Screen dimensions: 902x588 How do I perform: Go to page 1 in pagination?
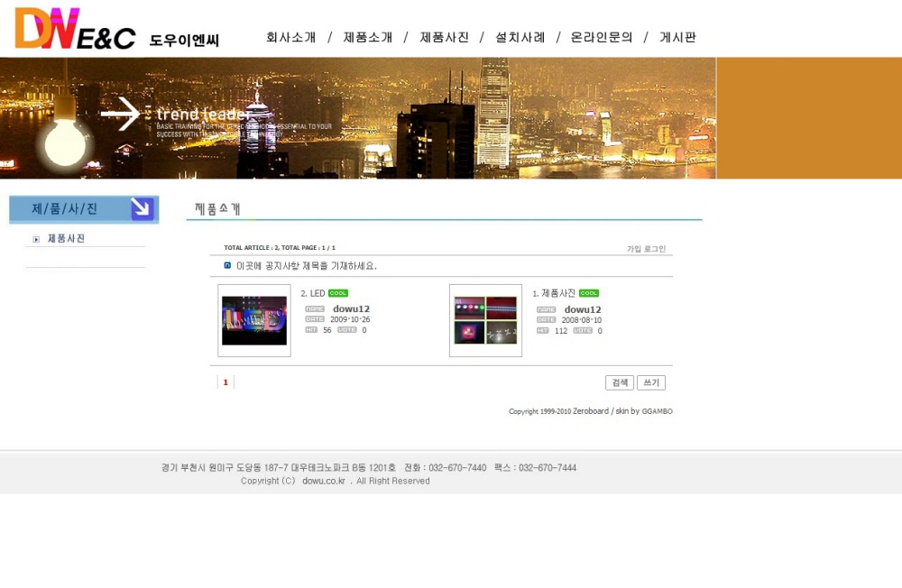[225, 382]
